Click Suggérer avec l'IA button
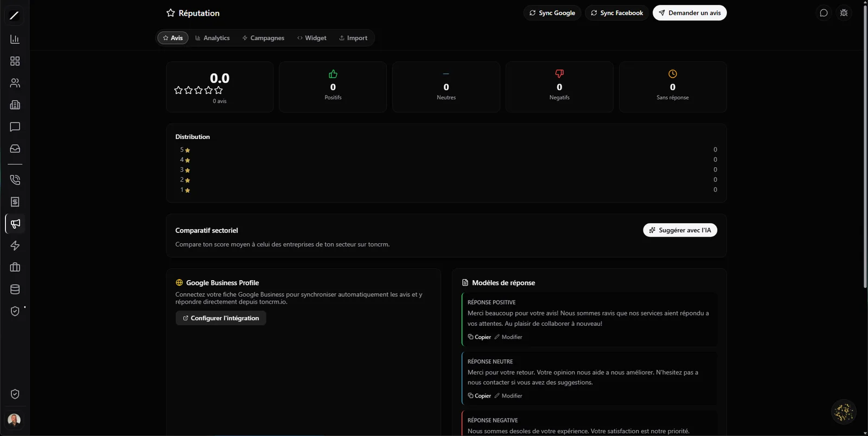Screen dimensions: 868x436 pos(680,230)
